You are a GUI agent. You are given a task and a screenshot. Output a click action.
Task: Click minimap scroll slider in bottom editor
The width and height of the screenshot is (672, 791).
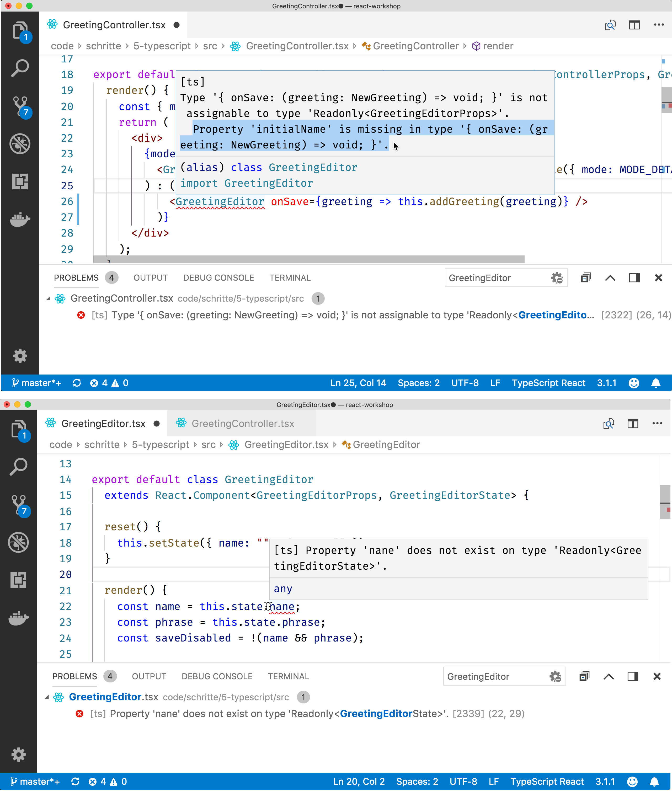tap(665, 502)
